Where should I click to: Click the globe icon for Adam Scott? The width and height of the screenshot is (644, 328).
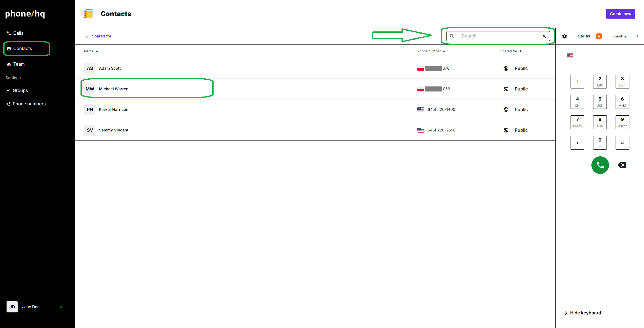(506, 68)
